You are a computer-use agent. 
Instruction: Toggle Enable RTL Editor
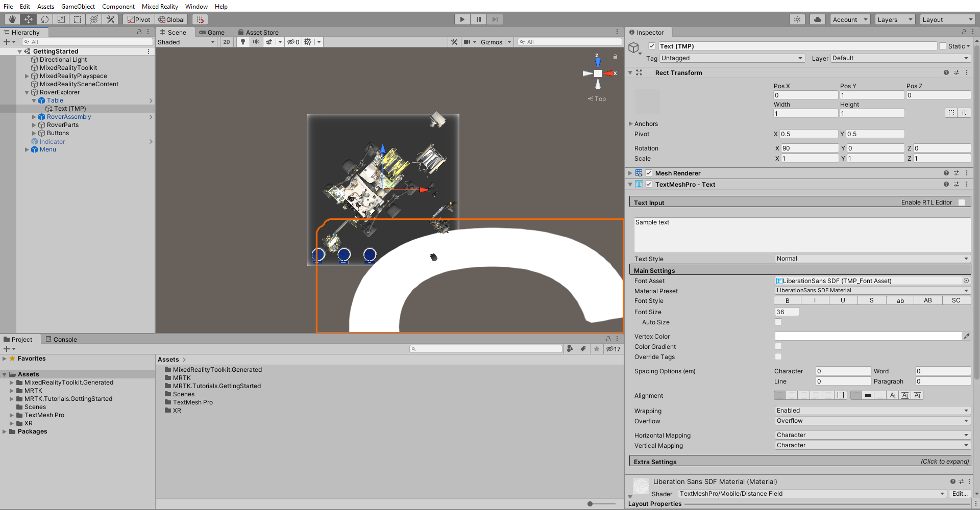[962, 202]
